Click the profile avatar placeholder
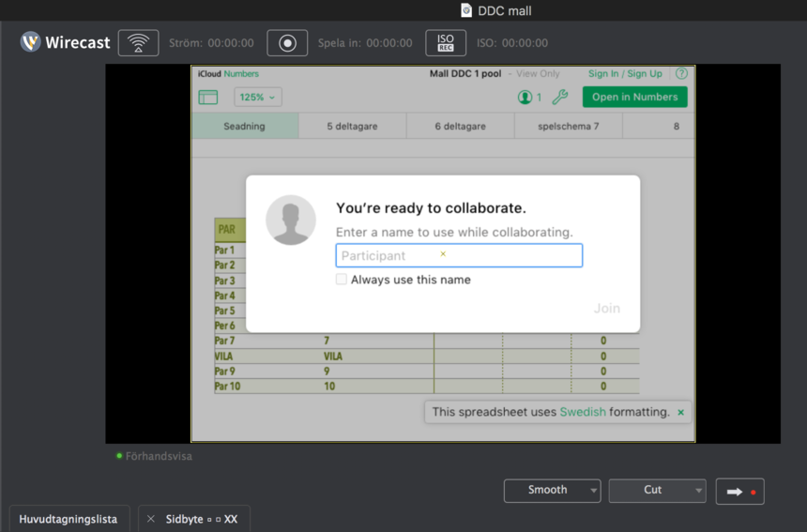Screen dimensions: 807x532 click(x=291, y=220)
